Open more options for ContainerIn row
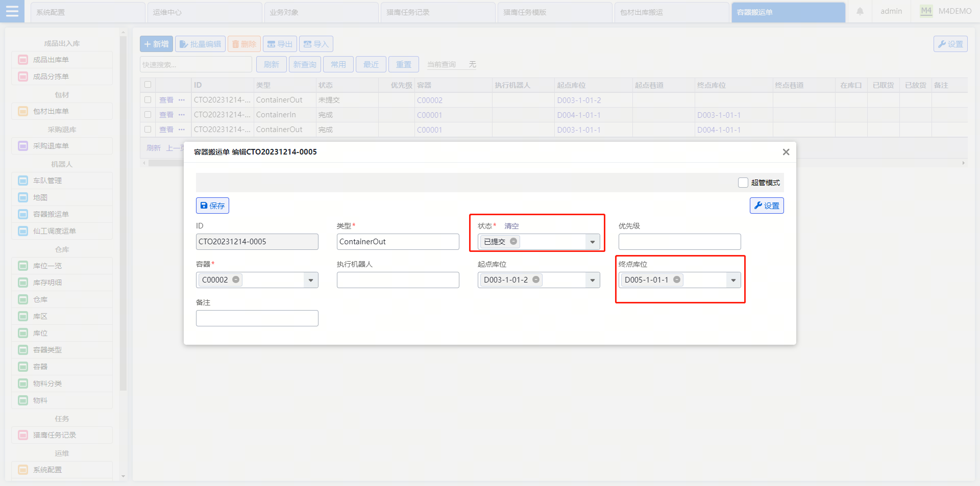This screenshot has width=980, height=486. click(182, 115)
